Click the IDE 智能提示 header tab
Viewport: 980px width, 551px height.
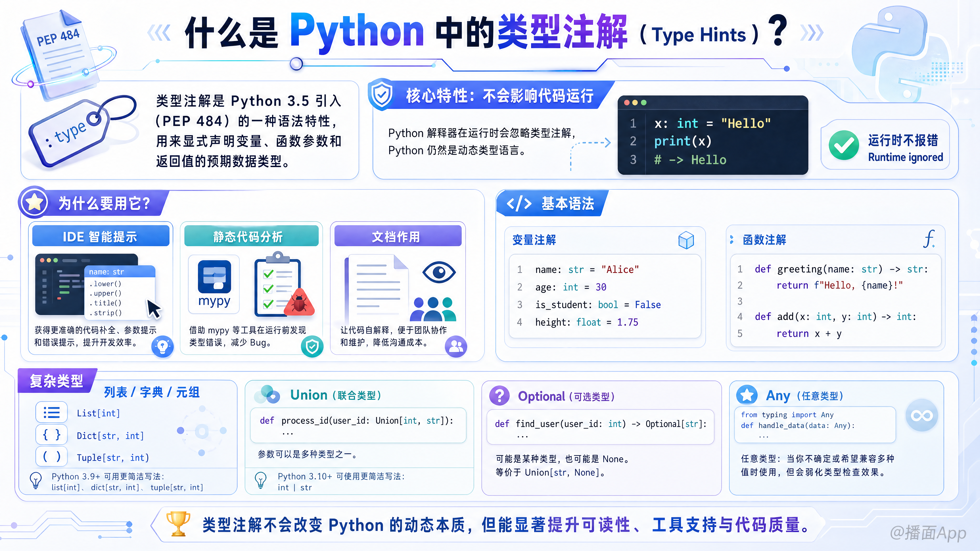click(101, 236)
